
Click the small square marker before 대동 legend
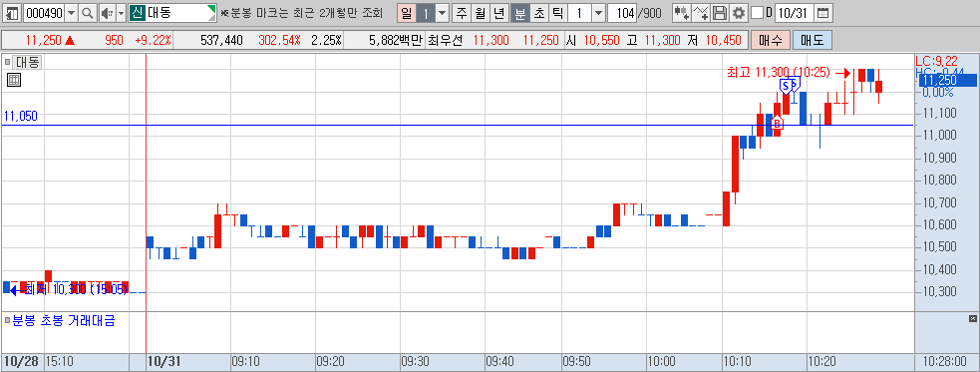pos(8,62)
